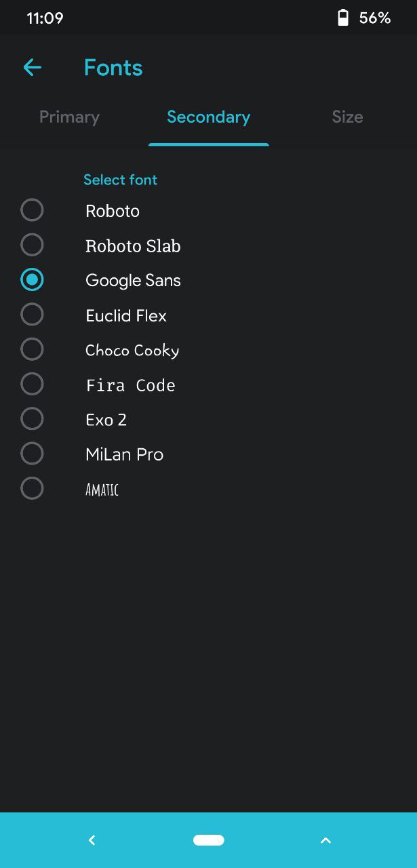Select the MiLan Pro radio button
417x868 pixels.
tap(32, 453)
